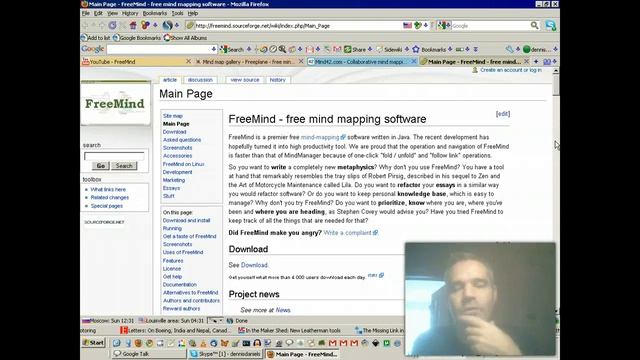The width and height of the screenshot is (640, 360).
Task: Open Alternatives to FreeMind link
Action: point(190,293)
